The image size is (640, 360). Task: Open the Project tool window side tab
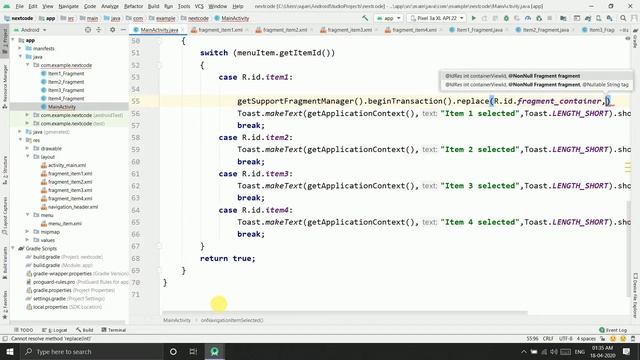click(4, 40)
